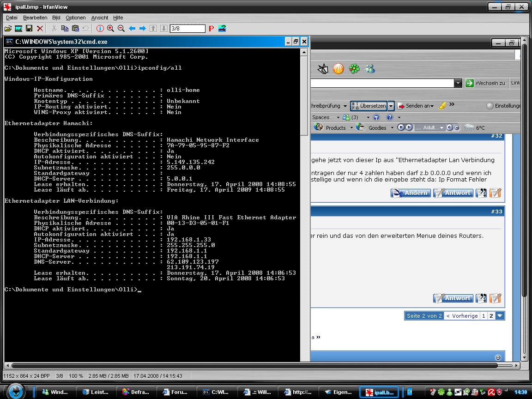Click the Save floppy disk icon
Screen dimensions: 532x399
(29, 29)
